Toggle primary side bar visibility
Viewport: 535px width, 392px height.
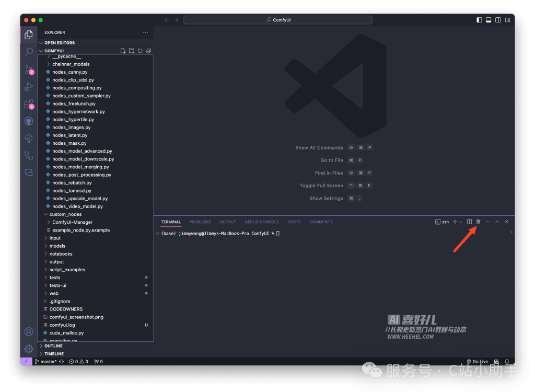pyautogui.click(x=479, y=20)
